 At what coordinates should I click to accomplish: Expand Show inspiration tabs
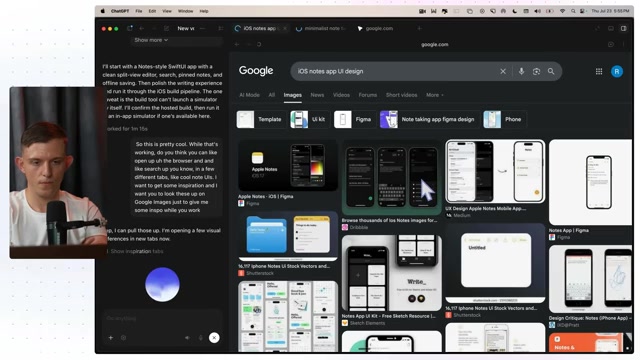pos(137,251)
